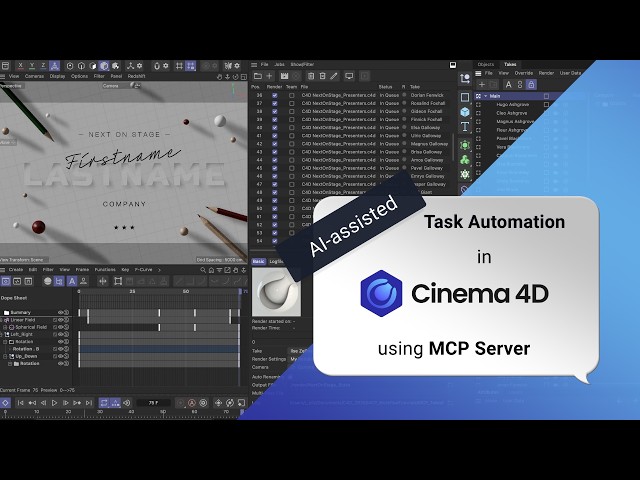The height and width of the screenshot is (480, 640).
Task: Uncheck Render checkbox for job 40
Action: point(274,127)
